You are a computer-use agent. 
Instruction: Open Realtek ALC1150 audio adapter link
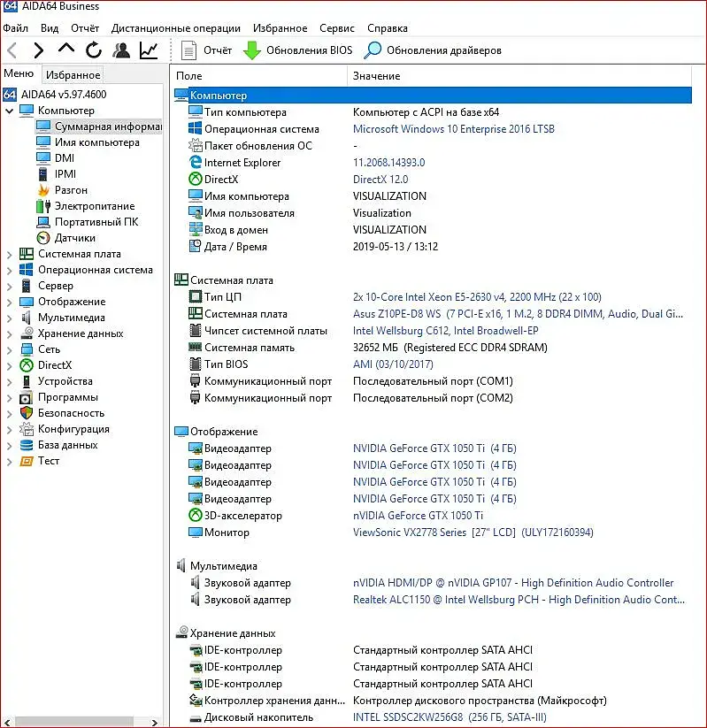519,600
